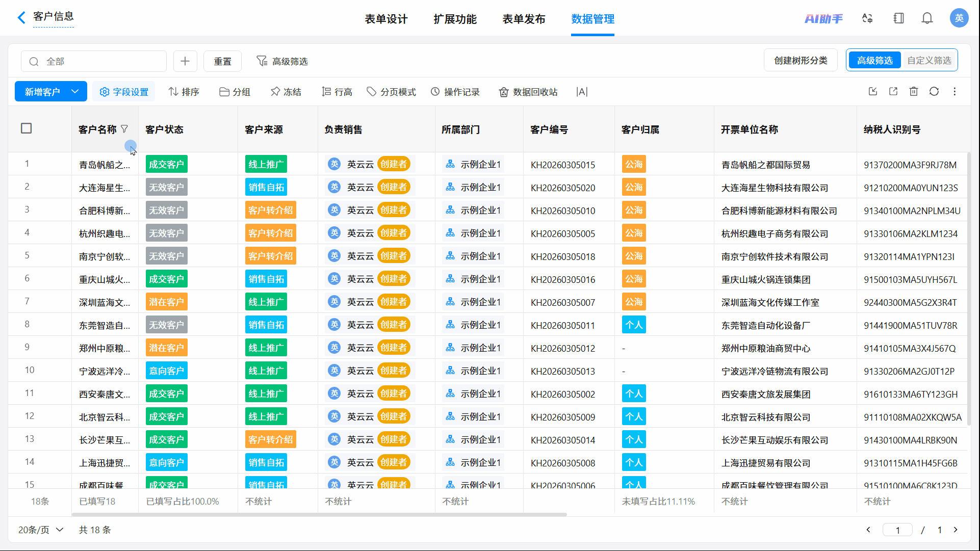Click the language translate icon
This screenshot has height=551, width=980.
click(867, 18)
